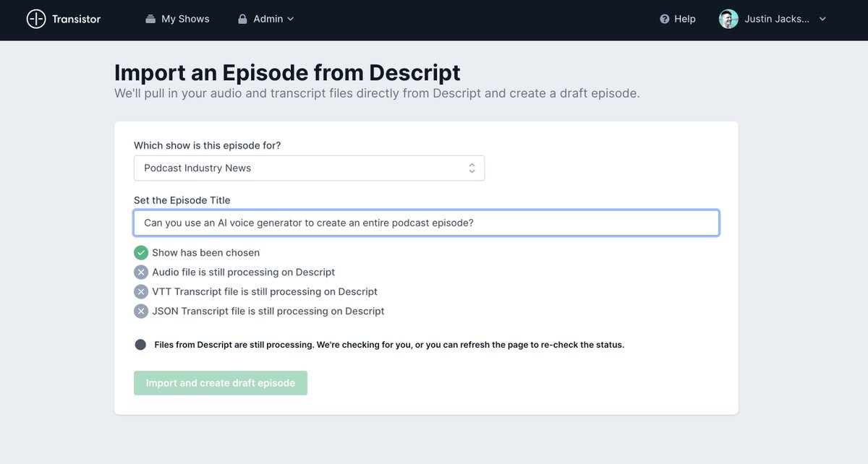This screenshot has height=464, width=868.
Task: Click the Admin lock icon
Action: coord(243,20)
